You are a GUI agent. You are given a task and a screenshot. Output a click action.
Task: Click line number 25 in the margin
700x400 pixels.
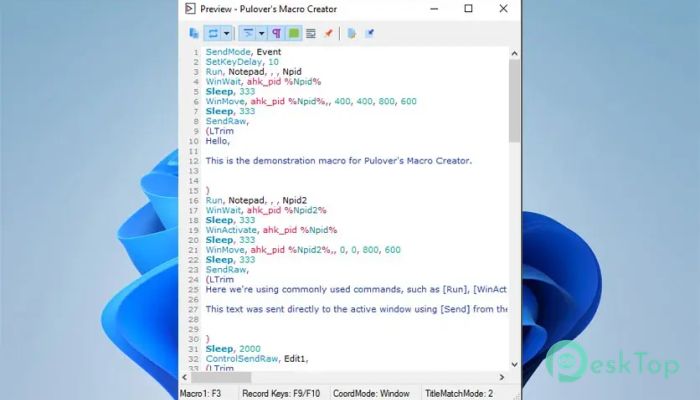pyautogui.click(x=193, y=290)
